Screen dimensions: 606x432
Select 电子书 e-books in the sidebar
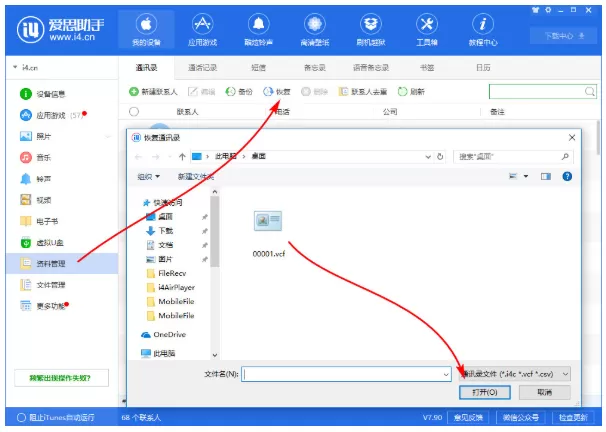coord(39,221)
